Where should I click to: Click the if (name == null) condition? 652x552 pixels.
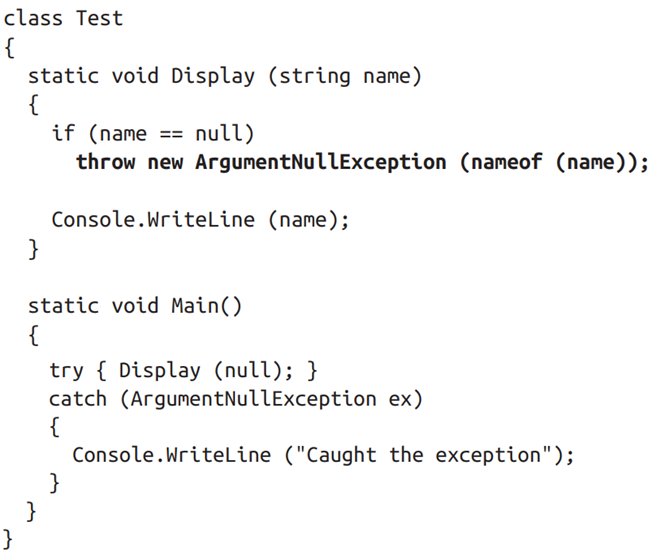tap(153, 134)
